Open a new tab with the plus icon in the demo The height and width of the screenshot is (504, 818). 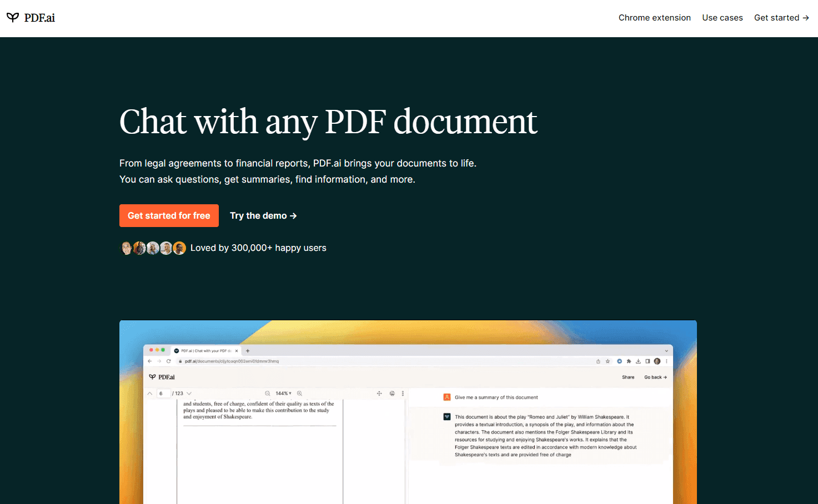click(x=248, y=351)
